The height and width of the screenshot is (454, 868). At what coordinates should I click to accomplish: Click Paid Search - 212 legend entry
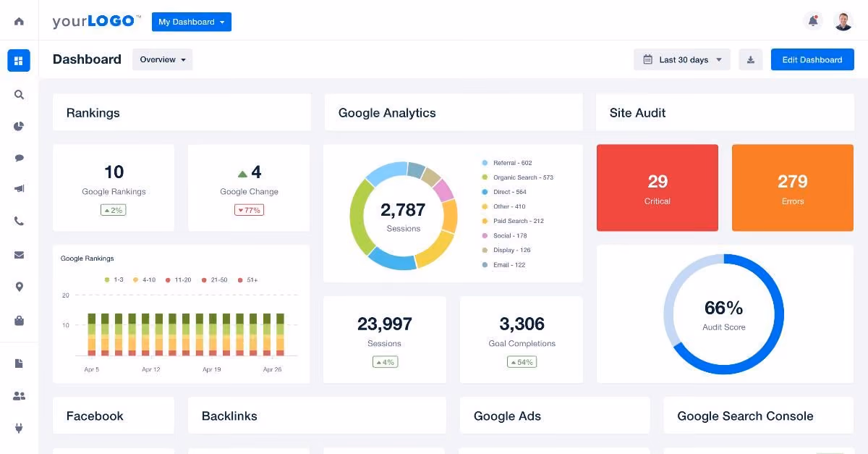pyautogui.click(x=513, y=221)
